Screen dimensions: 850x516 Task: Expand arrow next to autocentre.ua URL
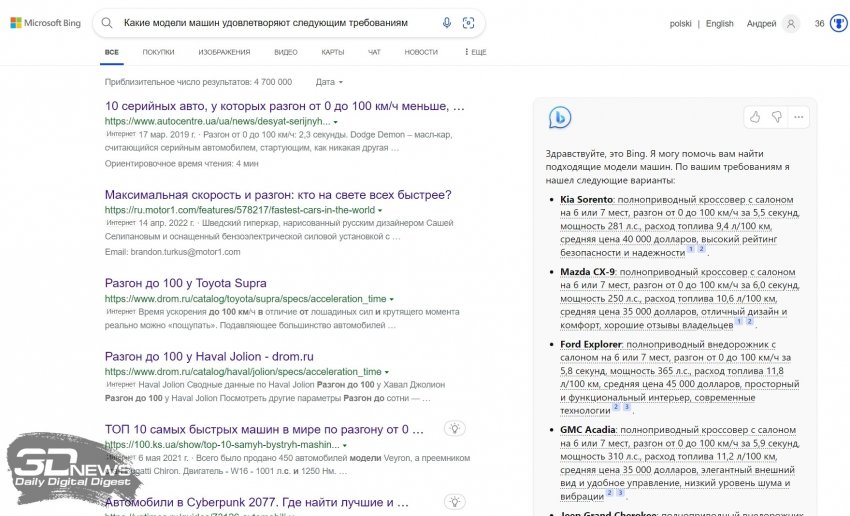tap(336, 121)
